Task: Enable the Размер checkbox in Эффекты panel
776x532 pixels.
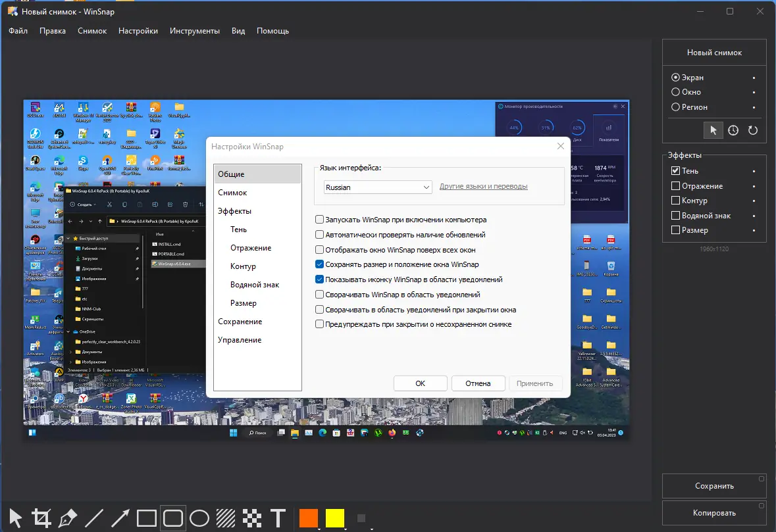Action: tap(675, 230)
